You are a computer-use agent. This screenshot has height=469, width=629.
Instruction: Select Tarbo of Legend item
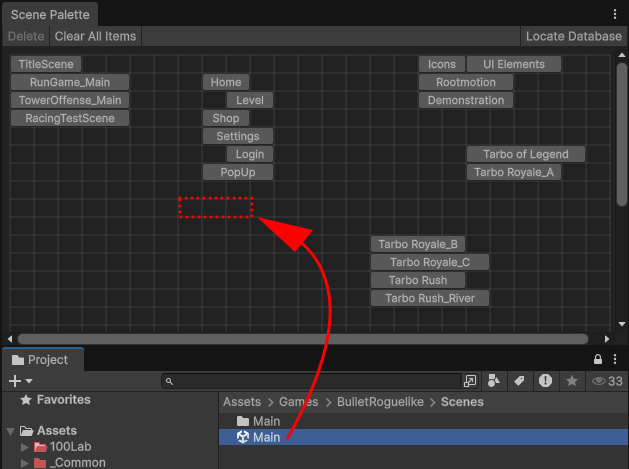click(526, 154)
